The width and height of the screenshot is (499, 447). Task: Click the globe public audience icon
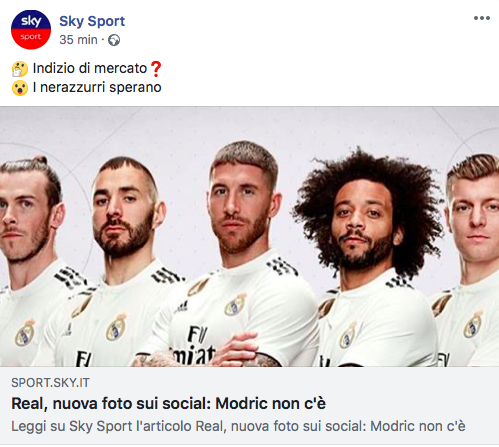pos(114,40)
